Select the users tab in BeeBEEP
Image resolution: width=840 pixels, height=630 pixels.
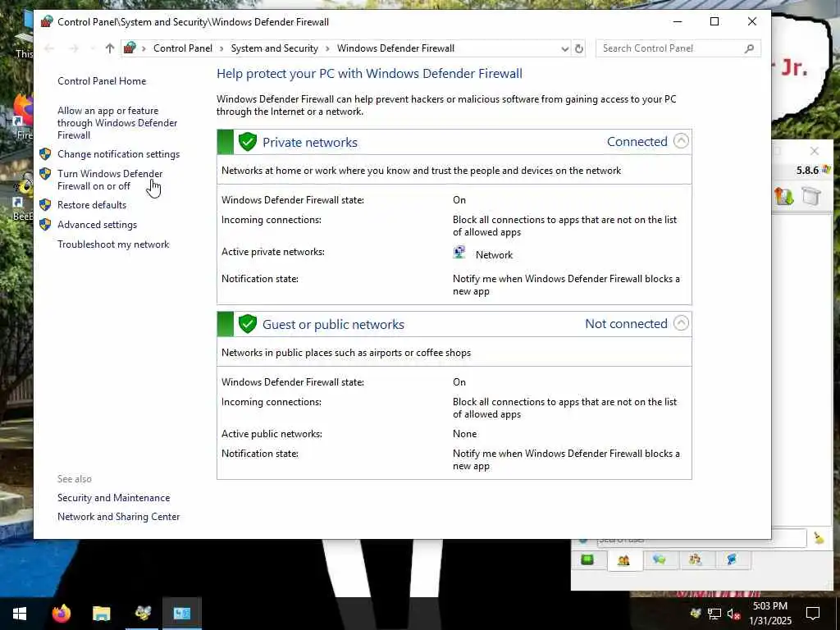pos(623,560)
